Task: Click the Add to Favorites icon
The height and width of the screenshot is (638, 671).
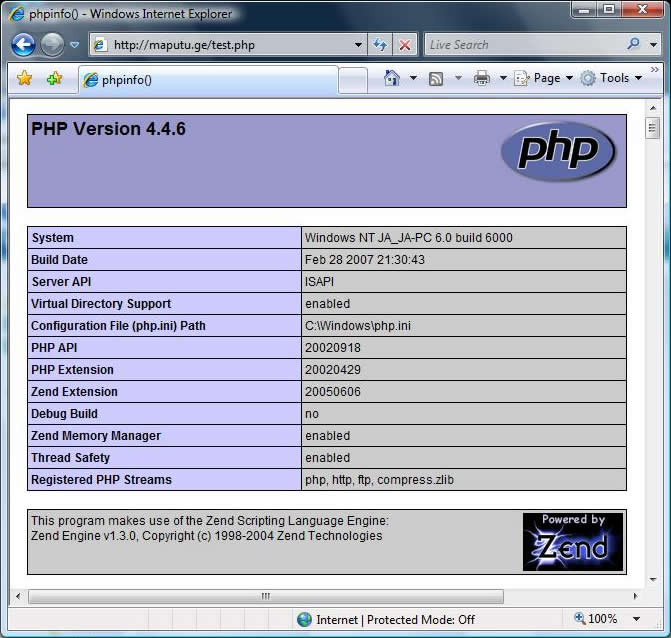Action: [x=54, y=78]
